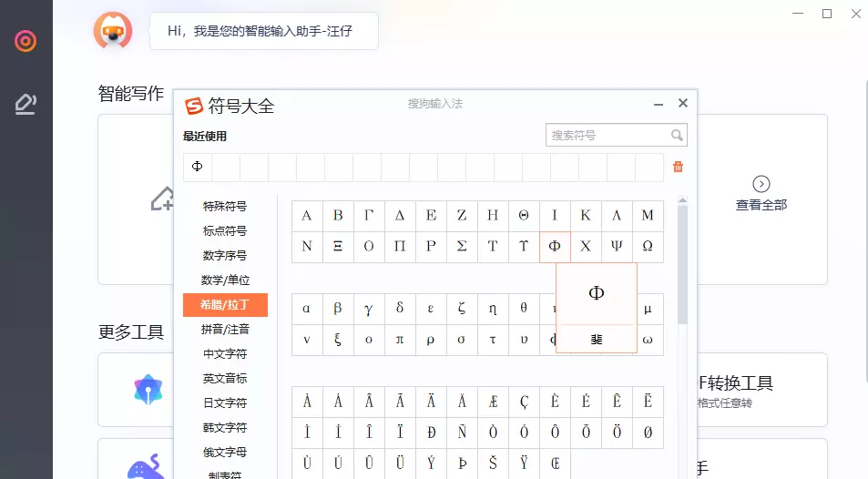
Task: Click the blue pen nib tool icon
Action: tap(148, 390)
